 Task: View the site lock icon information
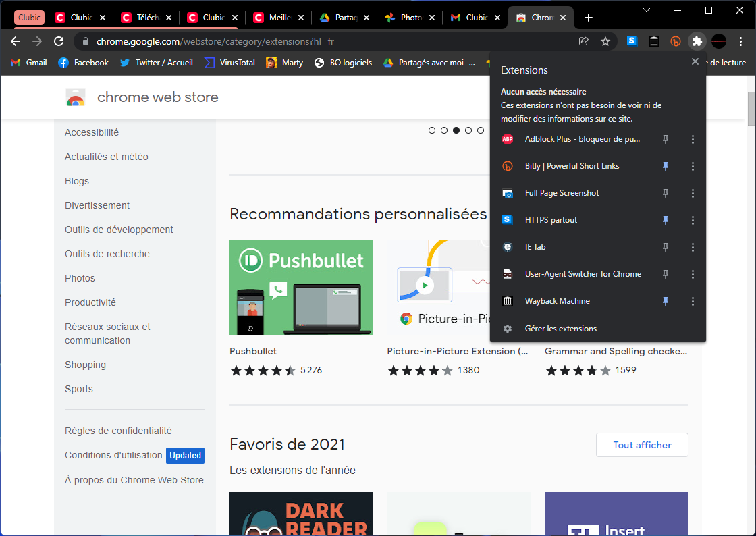coord(86,41)
